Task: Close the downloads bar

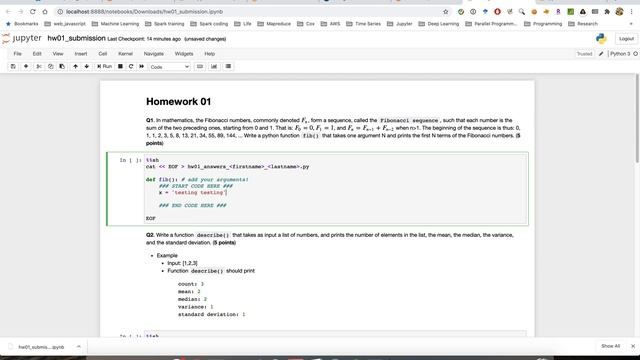Action: pos(633,346)
